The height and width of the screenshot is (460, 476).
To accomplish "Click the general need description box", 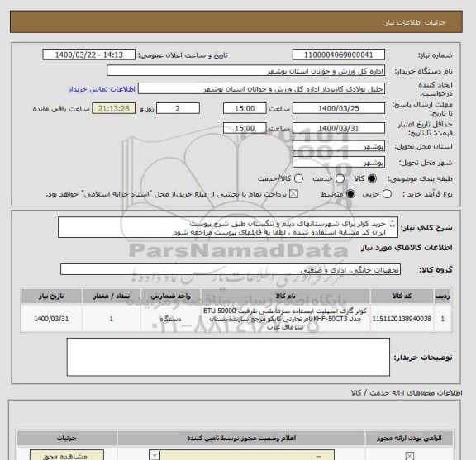I will pos(228,227).
